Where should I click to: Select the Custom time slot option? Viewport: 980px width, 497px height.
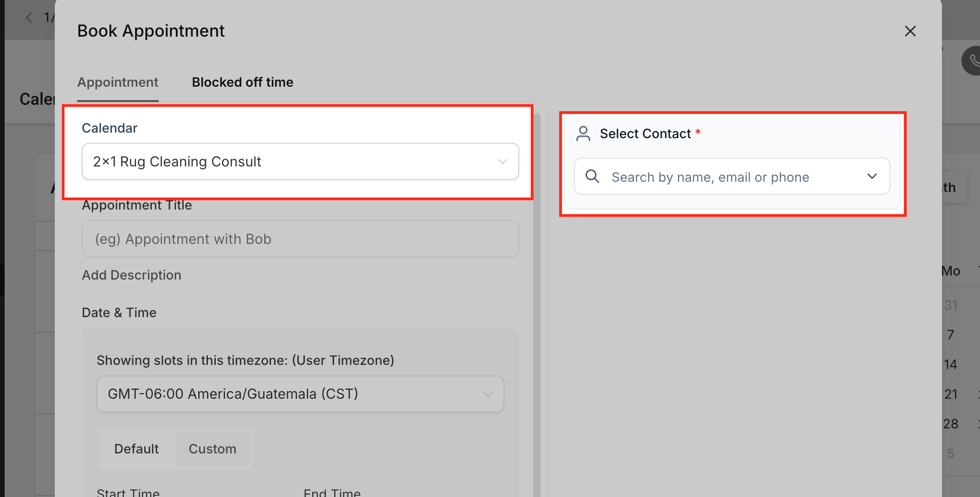pos(213,449)
